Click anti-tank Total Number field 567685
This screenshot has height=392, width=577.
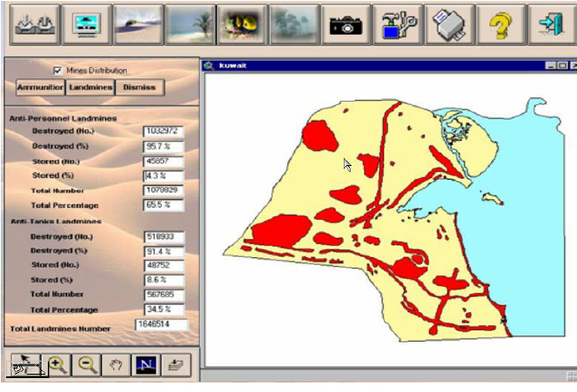tap(164, 295)
